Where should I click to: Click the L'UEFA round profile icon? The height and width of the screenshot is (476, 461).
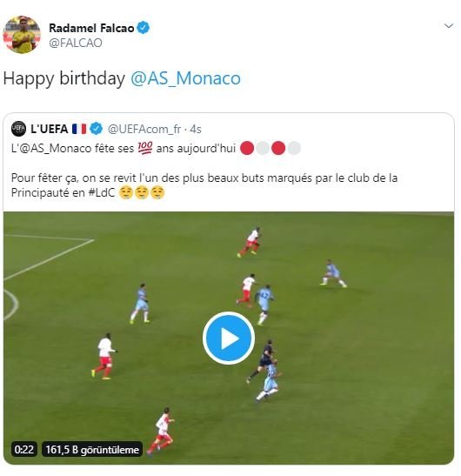[x=18, y=129]
